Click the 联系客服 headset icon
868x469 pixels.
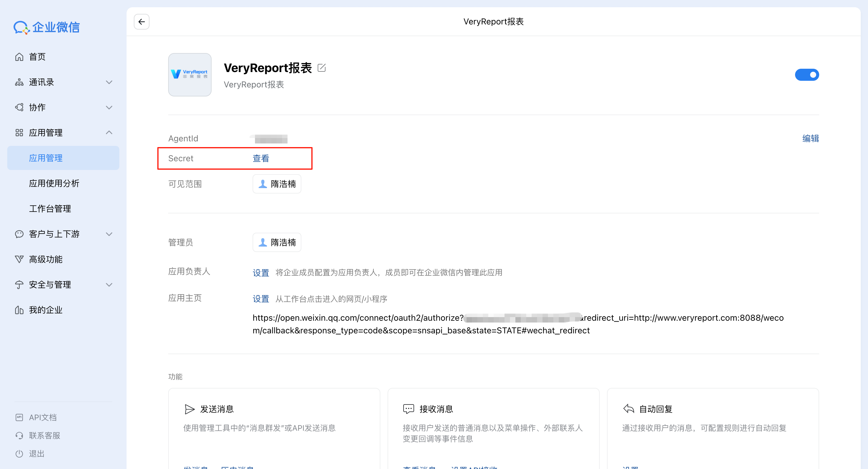[x=19, y=436]
